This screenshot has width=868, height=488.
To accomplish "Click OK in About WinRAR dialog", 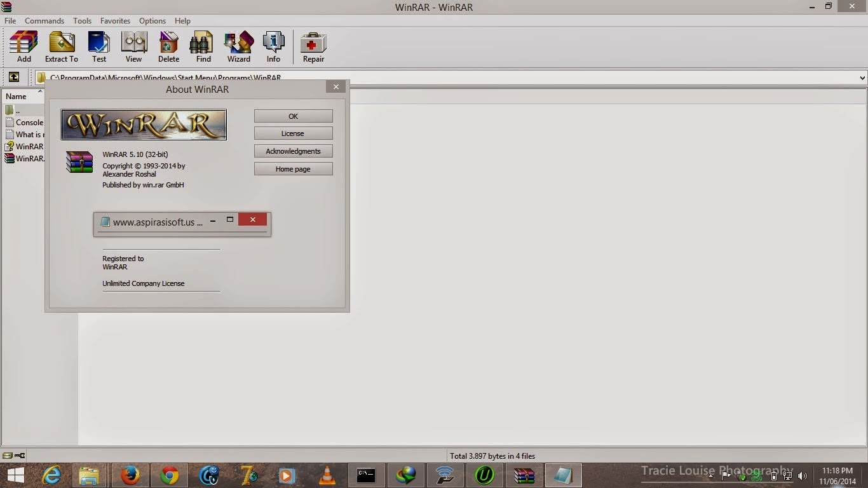I will [x=294, y=116].
